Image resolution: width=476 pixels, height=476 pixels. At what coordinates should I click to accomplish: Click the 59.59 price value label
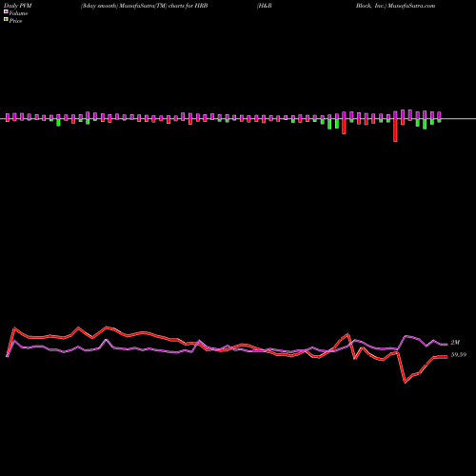(x=459, y=355)
